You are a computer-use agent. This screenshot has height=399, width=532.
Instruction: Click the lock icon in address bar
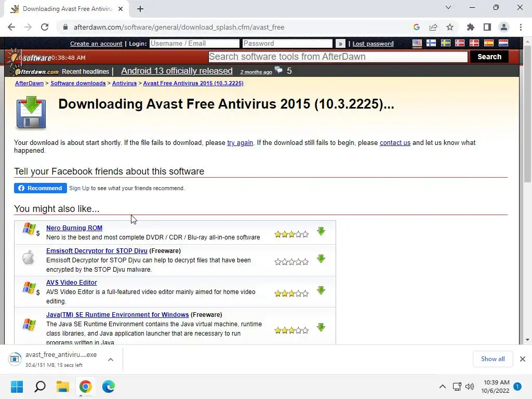coord(65,27)
